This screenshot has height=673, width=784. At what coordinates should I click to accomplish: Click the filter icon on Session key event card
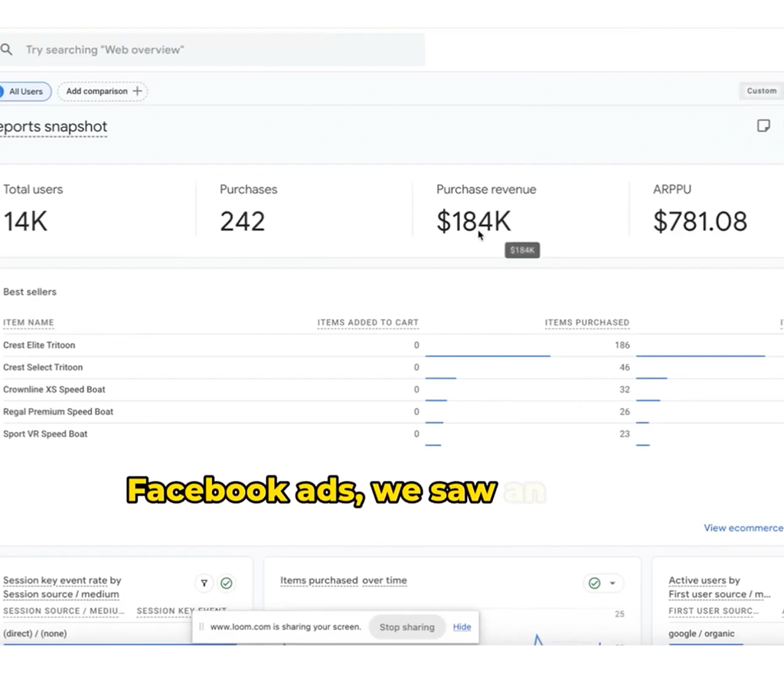pos(204,583)
